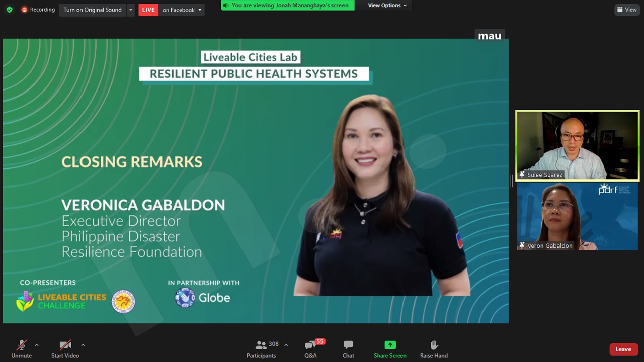Click the VERONICA GABALDON name text
Screen dimensions: 644x362
(x=143, y=205)
